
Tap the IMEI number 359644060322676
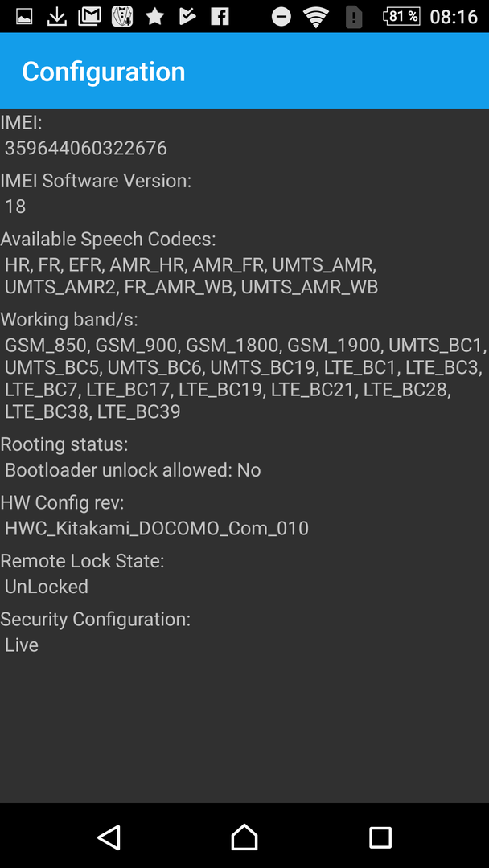(86, 149)
